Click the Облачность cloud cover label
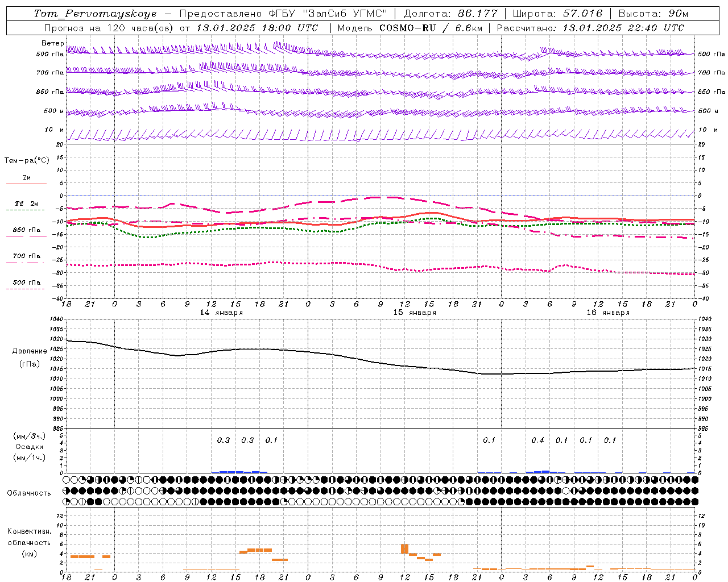The image size is (728, 582). 29,493
